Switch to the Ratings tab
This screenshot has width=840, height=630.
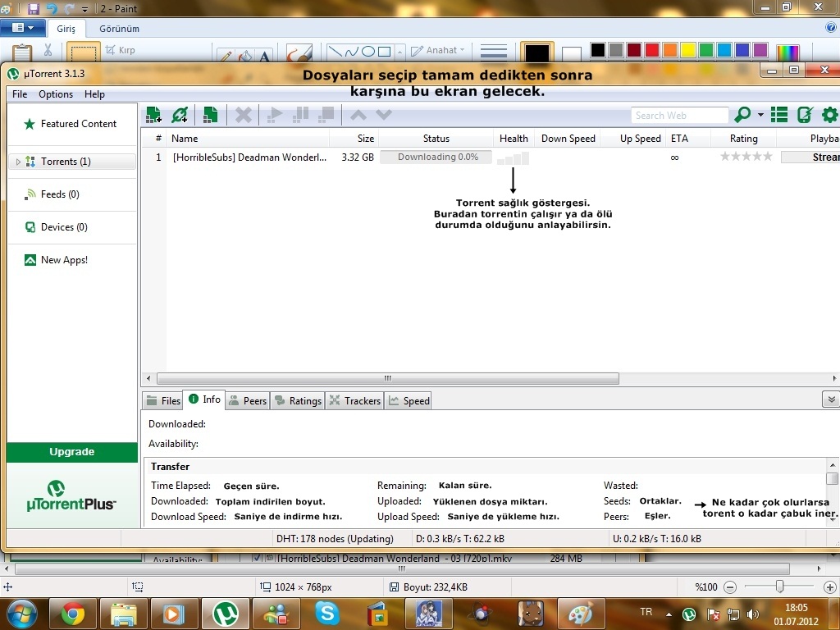click(298, 400)
